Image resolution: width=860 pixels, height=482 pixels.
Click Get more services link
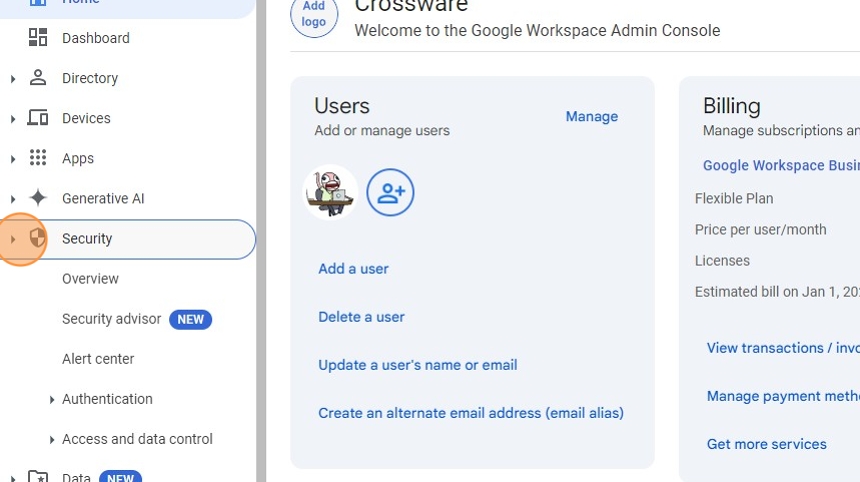pos(766,444)
